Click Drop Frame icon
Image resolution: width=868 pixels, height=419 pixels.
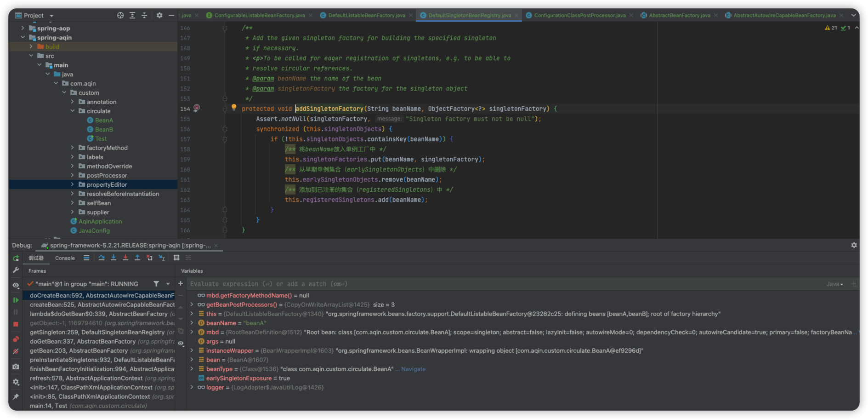[149, 258]
